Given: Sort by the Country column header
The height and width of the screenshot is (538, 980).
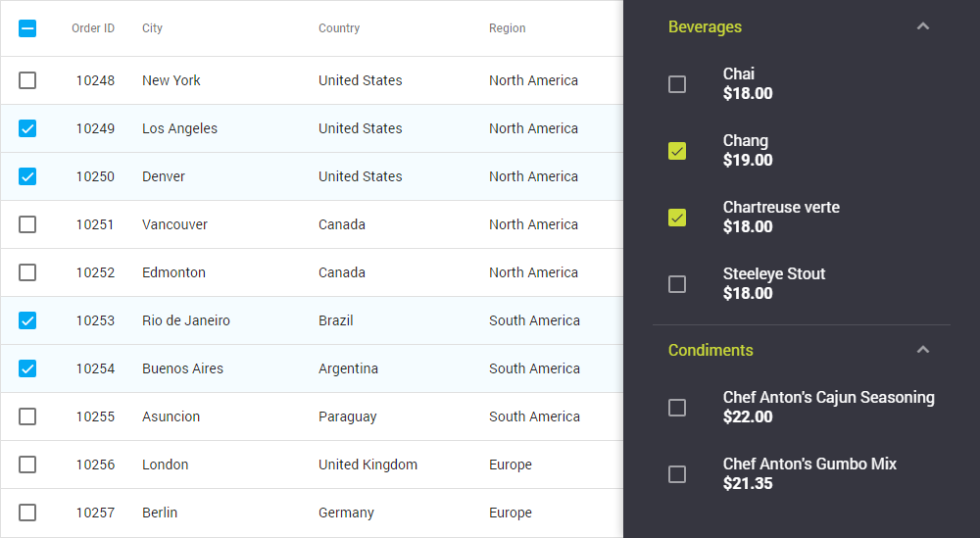Looking at the screenshot, I should (x=339, y=28).
